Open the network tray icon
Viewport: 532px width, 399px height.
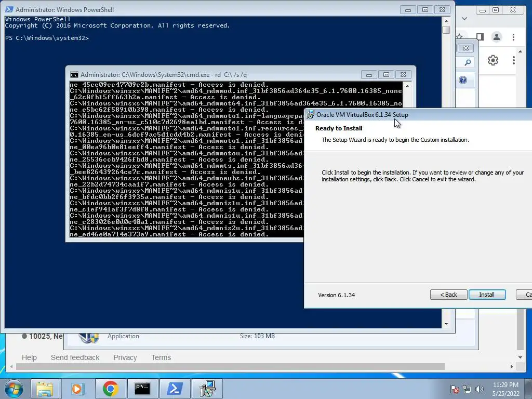click(467, 389)
